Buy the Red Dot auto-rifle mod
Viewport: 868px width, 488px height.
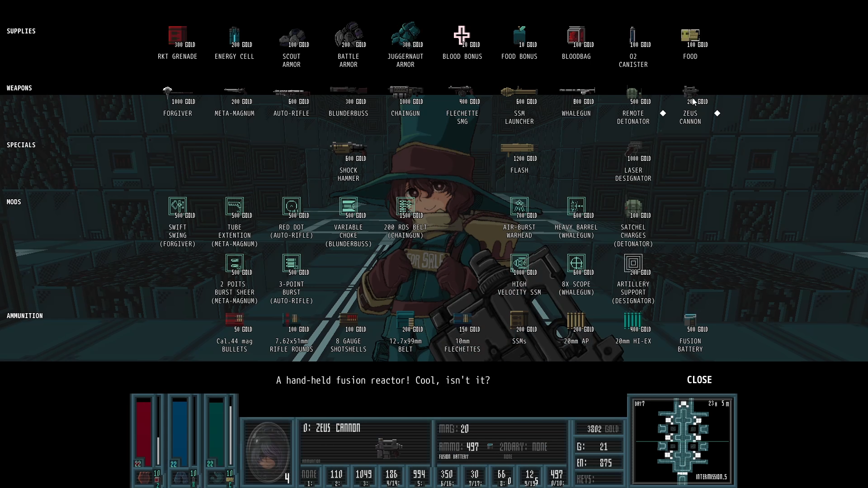[291, 206]
